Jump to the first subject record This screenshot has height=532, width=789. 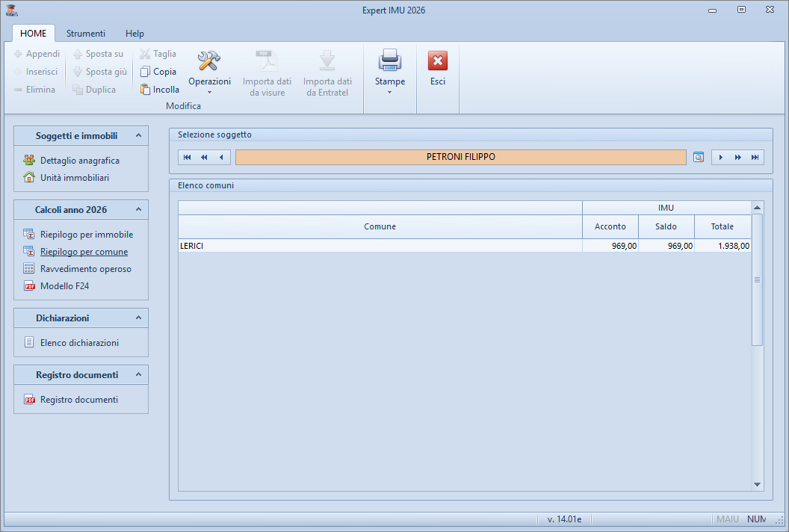pos(188,157)
